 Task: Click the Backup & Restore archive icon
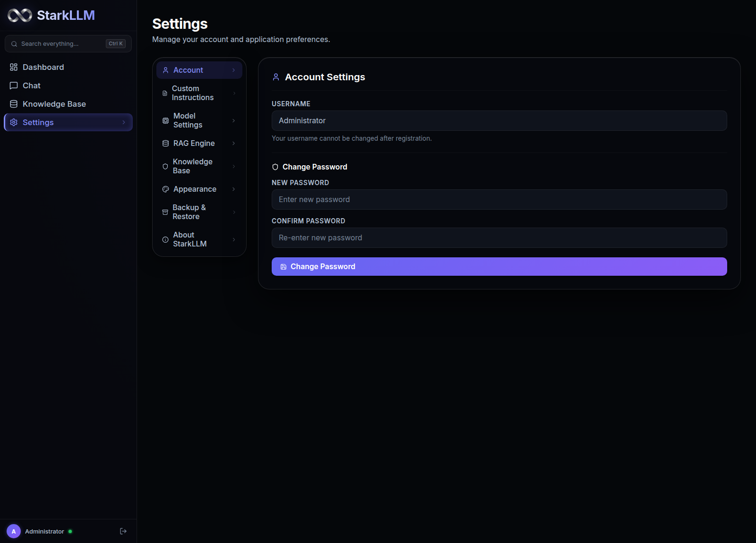pyautogui.click(x=165, y=212)
